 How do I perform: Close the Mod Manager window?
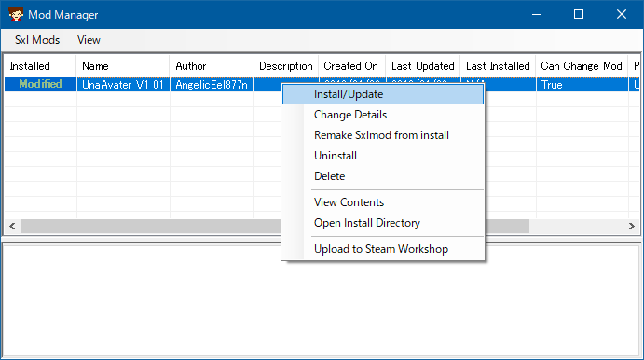(622, 14)
